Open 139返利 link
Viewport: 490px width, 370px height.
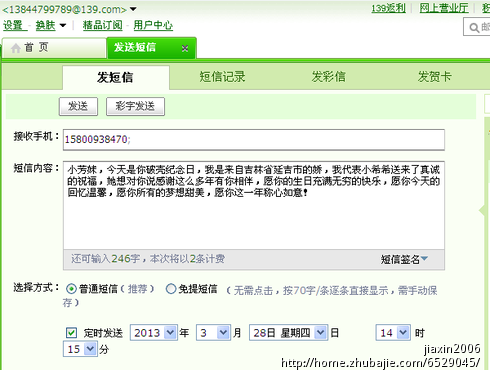pos(388,8)
